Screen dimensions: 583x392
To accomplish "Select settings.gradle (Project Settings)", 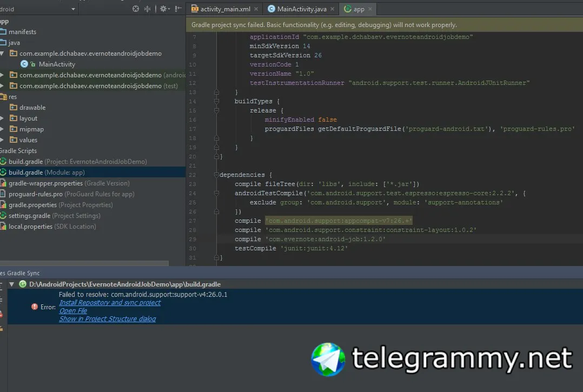I will (92, 215).
